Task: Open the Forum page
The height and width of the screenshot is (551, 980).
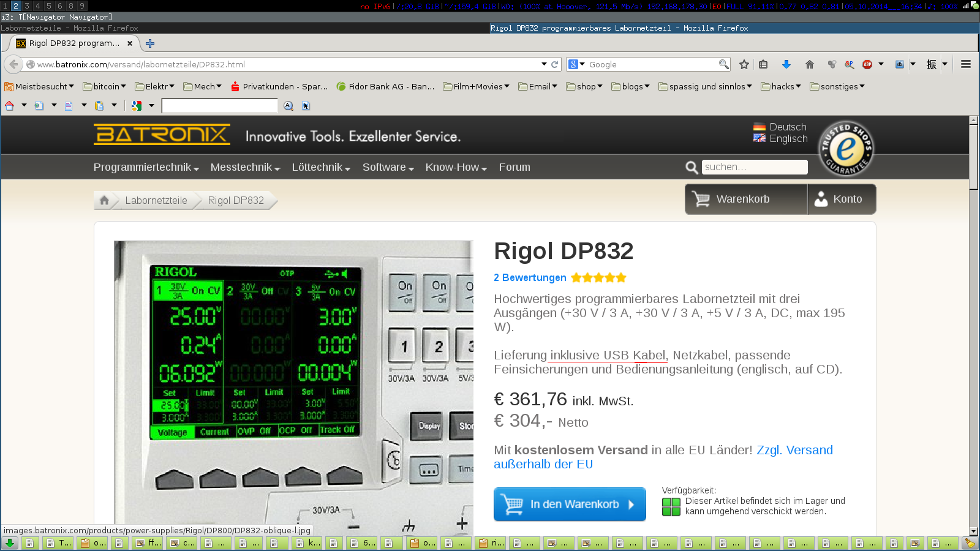Action: (514, 167)
